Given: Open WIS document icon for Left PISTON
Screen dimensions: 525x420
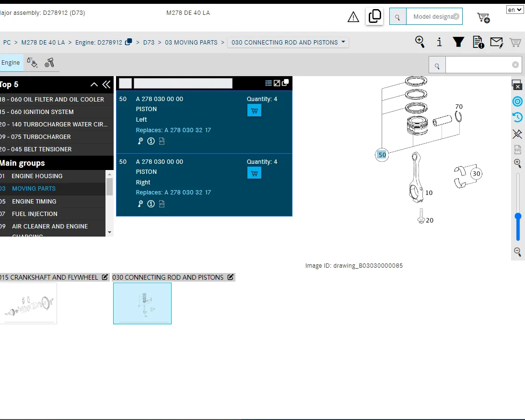Looking at the screenshot, I should pos(162,141).
